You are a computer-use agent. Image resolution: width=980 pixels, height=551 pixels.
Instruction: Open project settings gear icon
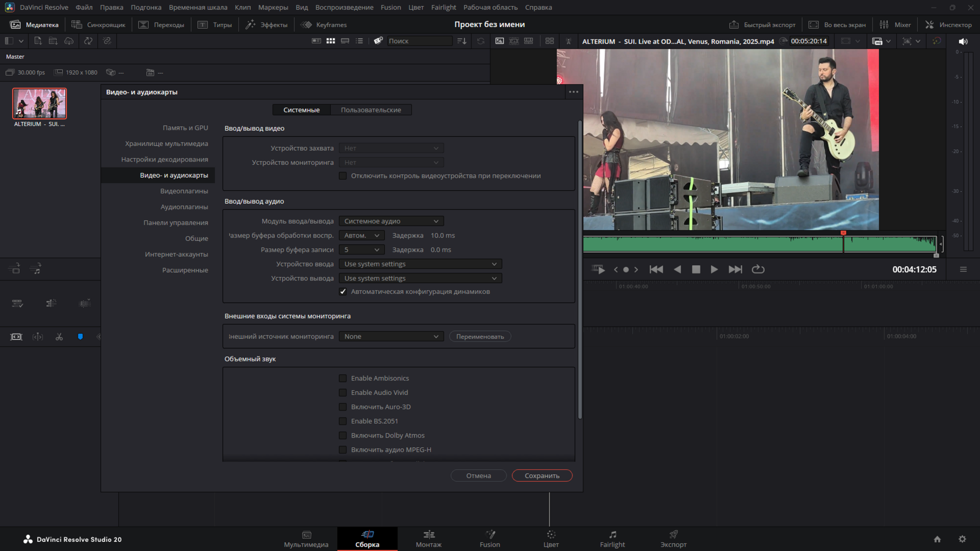click(962, 539)
